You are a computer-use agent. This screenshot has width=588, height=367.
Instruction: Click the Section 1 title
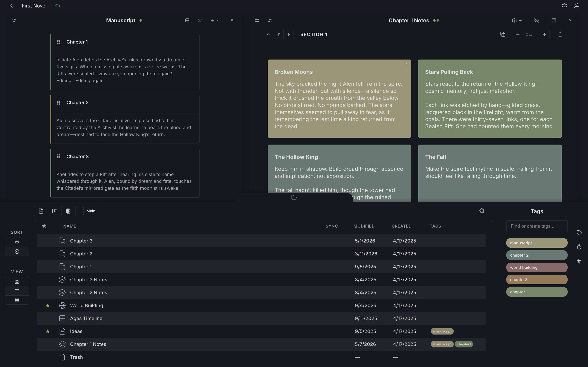click(314, 35)
